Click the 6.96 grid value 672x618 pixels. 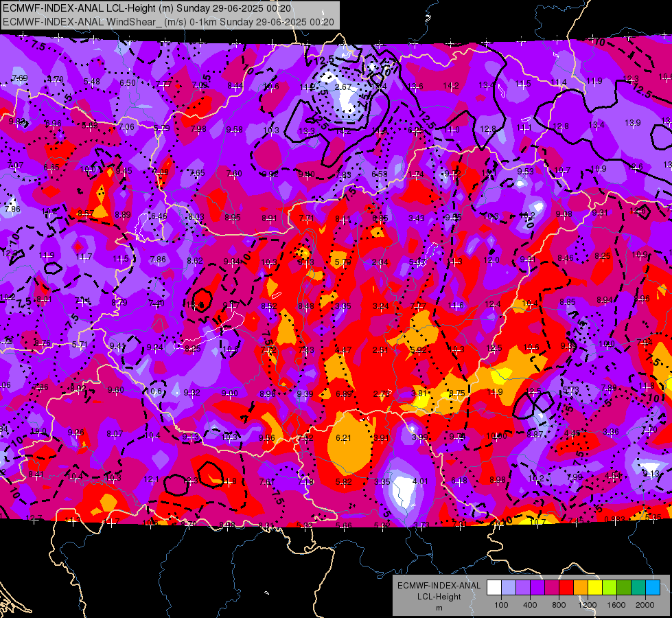coord(54,124)
